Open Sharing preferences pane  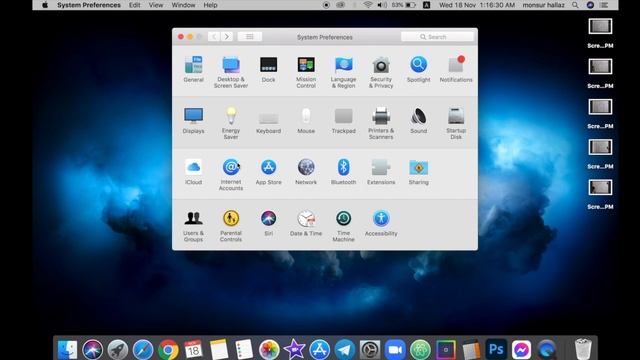(418, 172)
